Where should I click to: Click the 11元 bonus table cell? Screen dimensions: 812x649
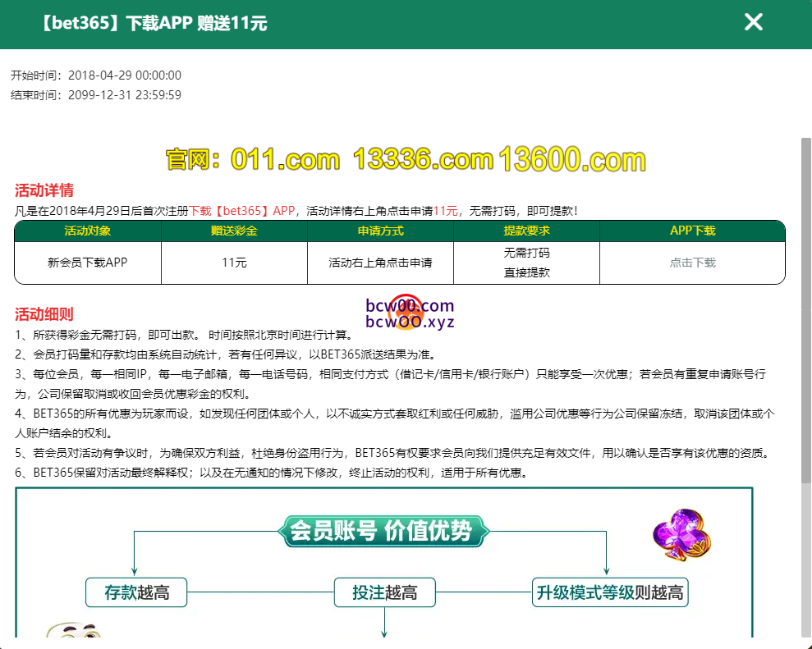click(234, 263)
